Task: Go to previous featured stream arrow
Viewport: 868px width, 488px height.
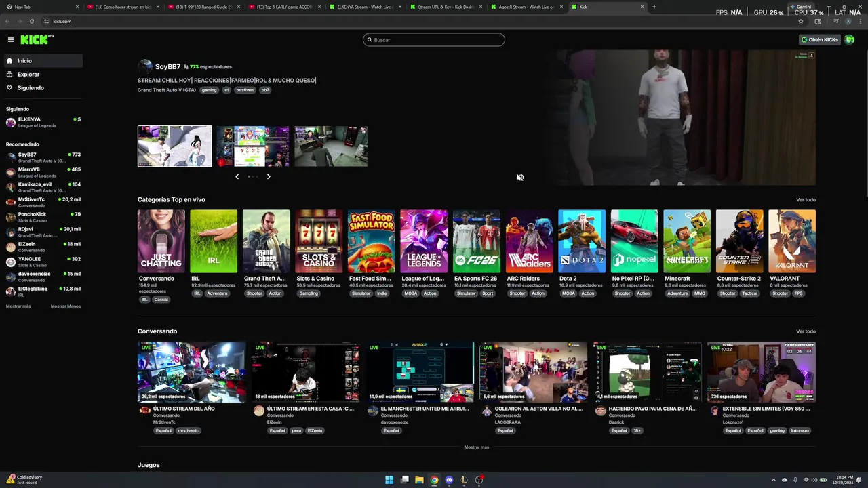Action: click(237, 176)
